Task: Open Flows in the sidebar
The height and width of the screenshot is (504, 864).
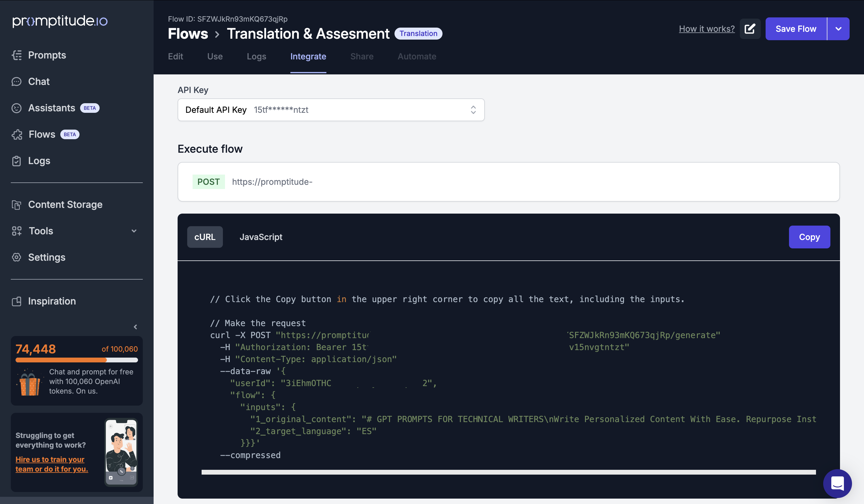Action: [42, 134]
